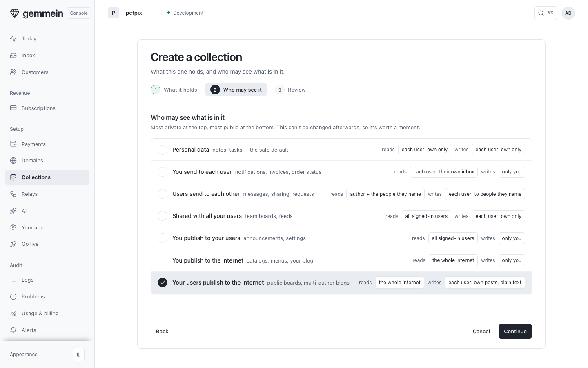Open the Development environment selector

185,13
